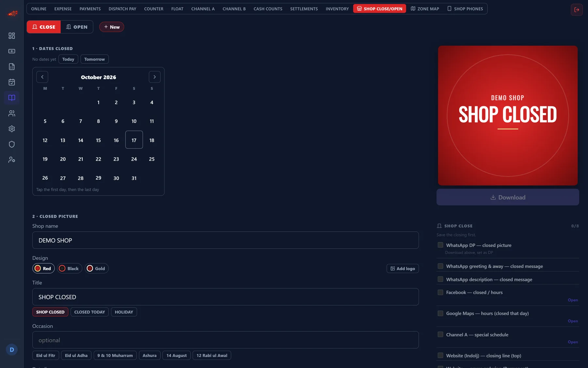The width and height of the screenshot is (588, 368).
Task: Open the users icon in sidebar
Action: coord(12,113)
